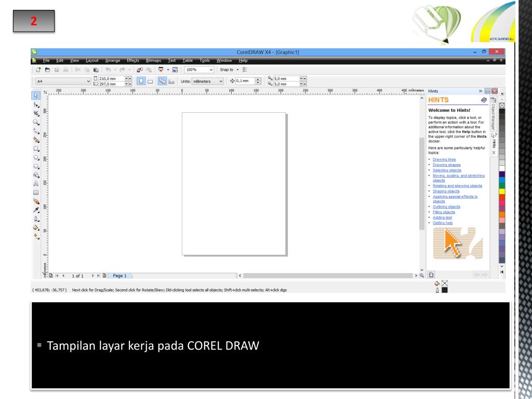
Task: Open the Rotating and skewing objects link
Action: click(457, 186)
